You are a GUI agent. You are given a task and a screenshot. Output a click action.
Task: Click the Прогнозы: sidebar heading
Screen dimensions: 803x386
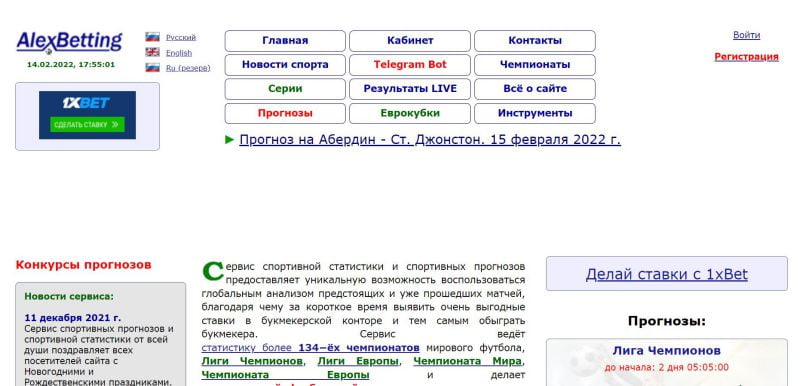pyautogui.click(x=666, y=321)
